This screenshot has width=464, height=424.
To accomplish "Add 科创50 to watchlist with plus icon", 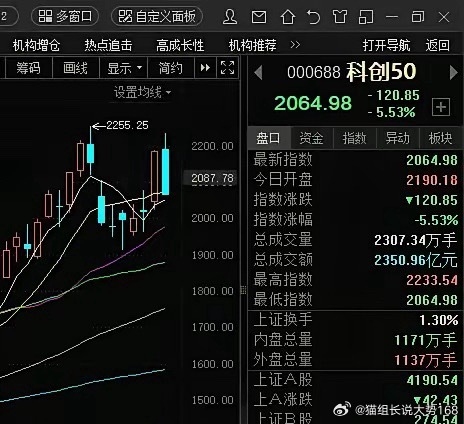I will click(x=441, y=107).
